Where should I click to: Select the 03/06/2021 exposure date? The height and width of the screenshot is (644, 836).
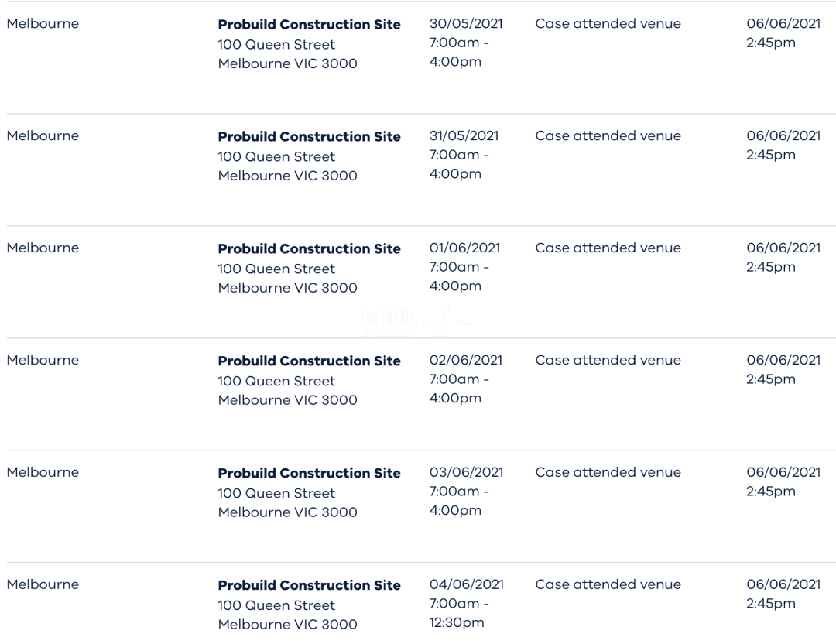(x=467, y=473)
